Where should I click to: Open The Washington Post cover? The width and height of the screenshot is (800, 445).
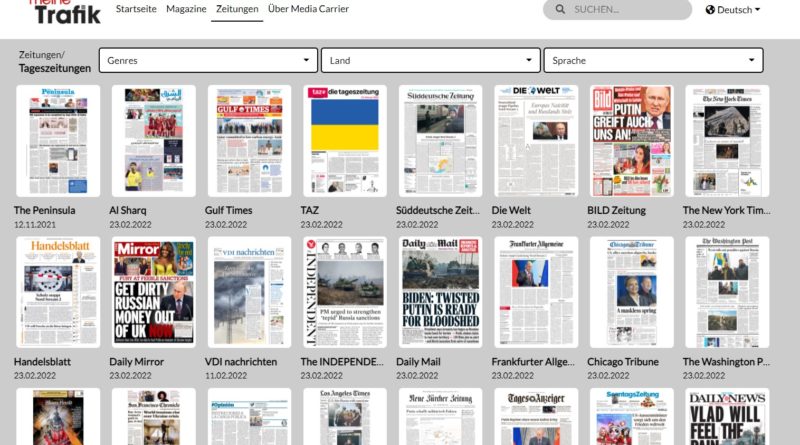click(727, 292)
